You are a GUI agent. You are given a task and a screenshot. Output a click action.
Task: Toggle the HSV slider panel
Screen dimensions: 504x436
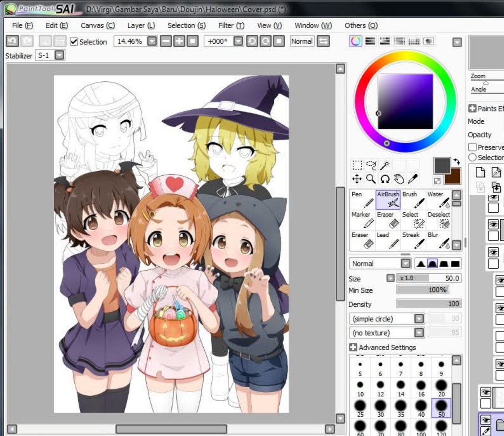(385, 41)
